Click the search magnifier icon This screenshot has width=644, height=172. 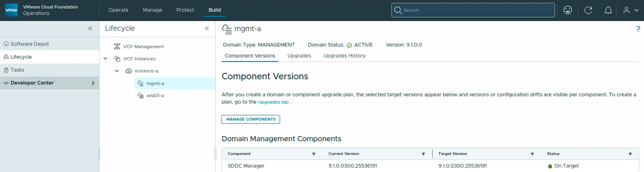(398, 10)
